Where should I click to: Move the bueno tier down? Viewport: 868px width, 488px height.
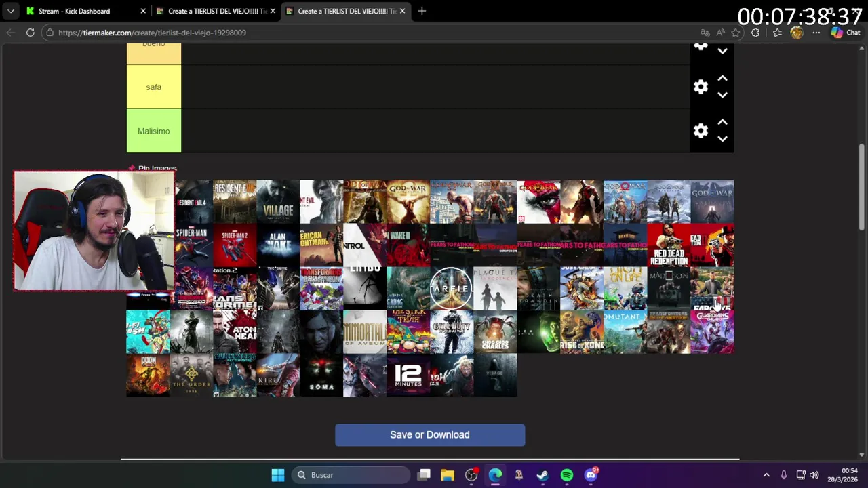tap(722, 52)
